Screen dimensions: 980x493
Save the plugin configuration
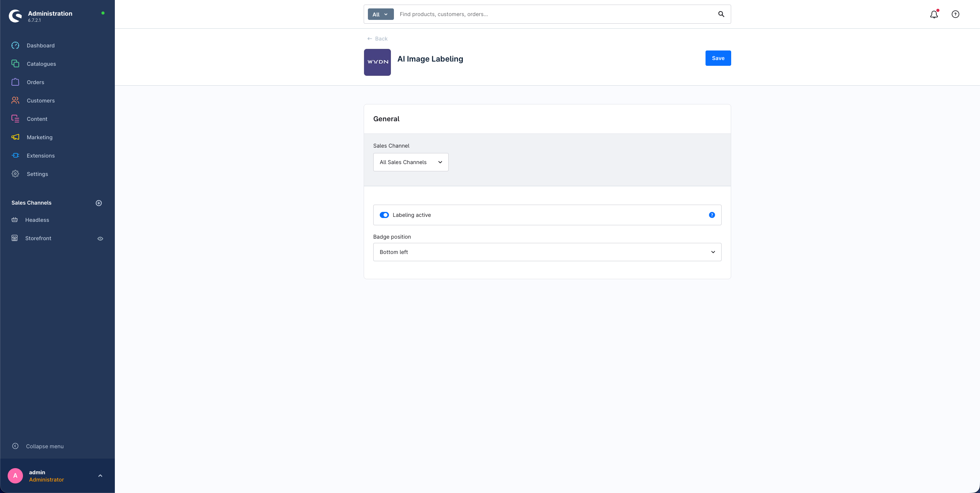[718, 58]
